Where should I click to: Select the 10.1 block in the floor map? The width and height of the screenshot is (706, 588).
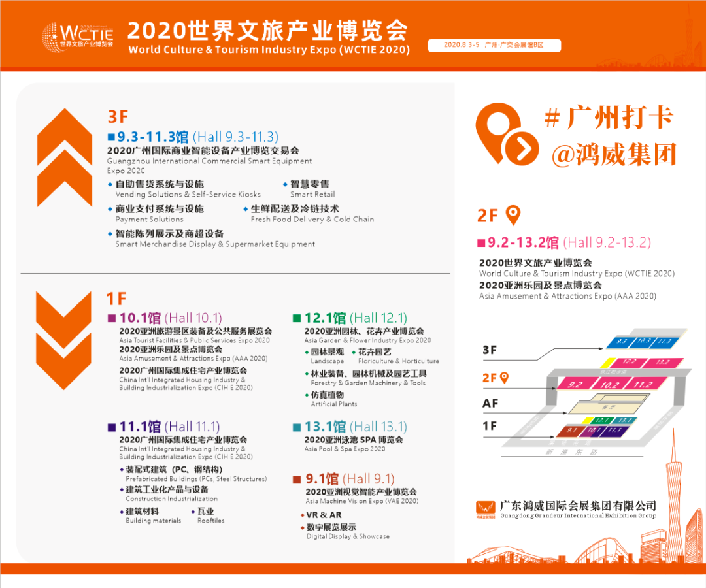[x=594, y=431]
